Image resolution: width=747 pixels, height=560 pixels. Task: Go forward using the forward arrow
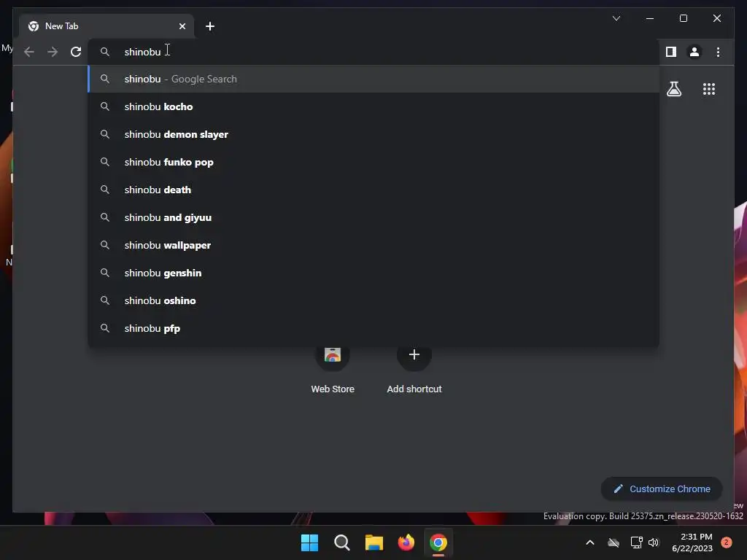coord(53,52)
